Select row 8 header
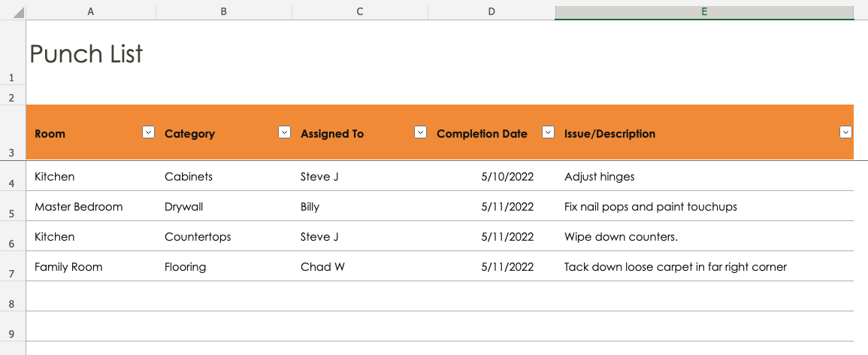The width and height of the screenshot is (868, 355). tap(12, 296)
